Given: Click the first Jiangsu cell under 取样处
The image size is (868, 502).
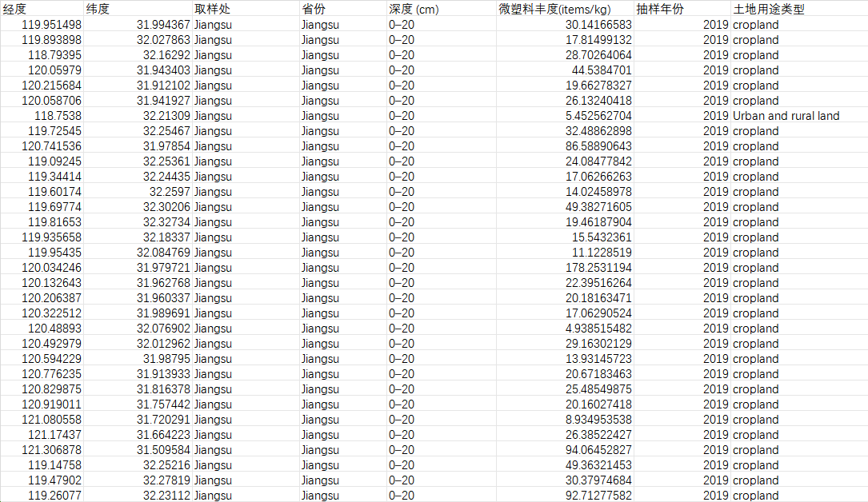Looking at the screenshot, I should 212,24.
